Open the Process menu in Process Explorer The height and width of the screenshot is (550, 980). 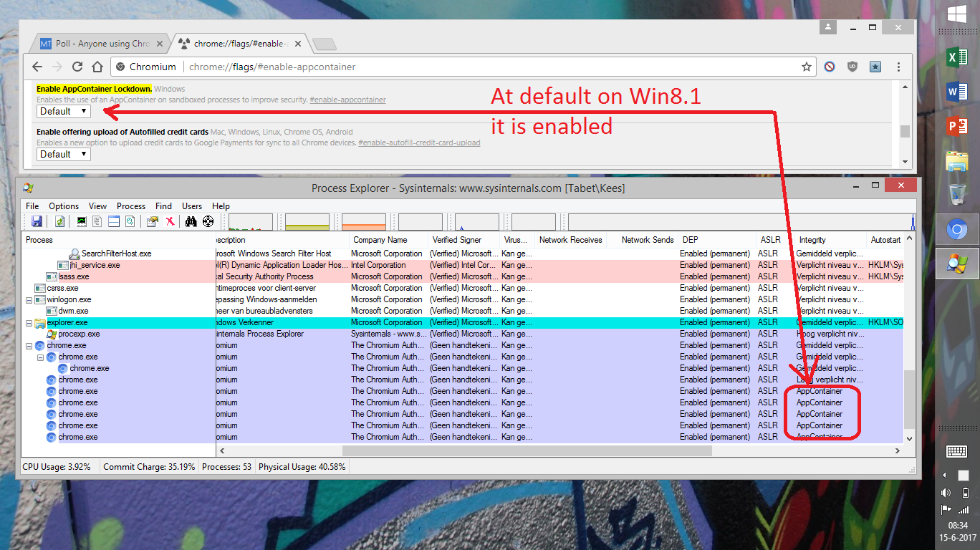click(131, 206)
